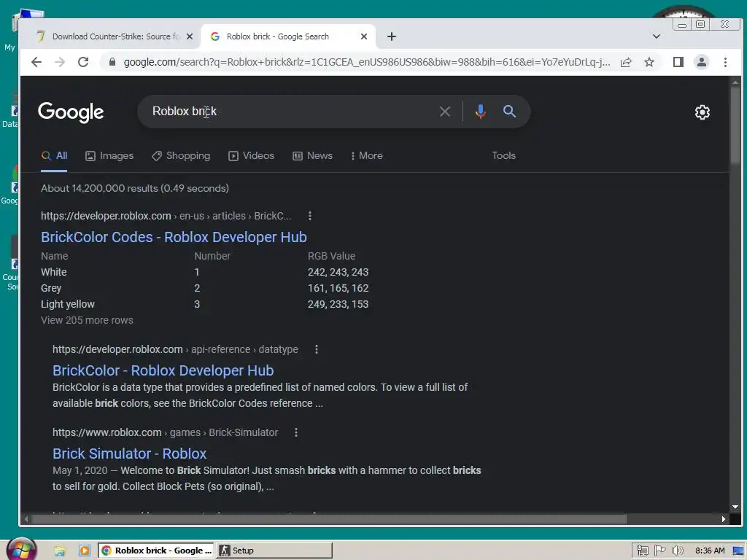Click the padlock site info icon
Viewport: 747px width, 560px height.
click(x=112, y=62)
